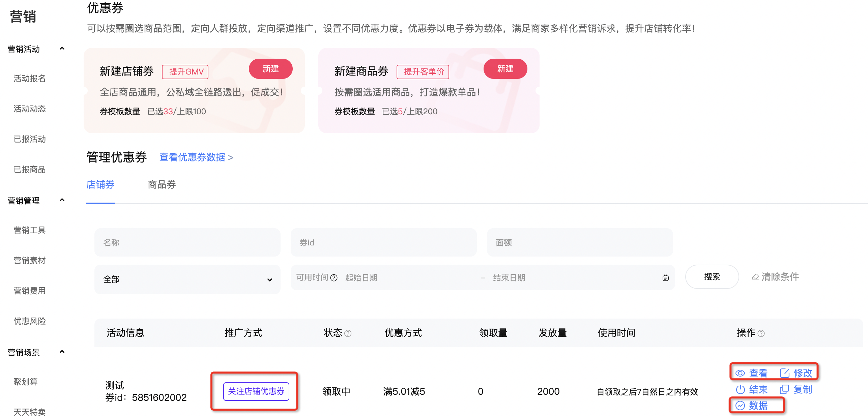
Task: Click the power icon next to 结束
Action: pyautogui.click(x=740, y=389)
